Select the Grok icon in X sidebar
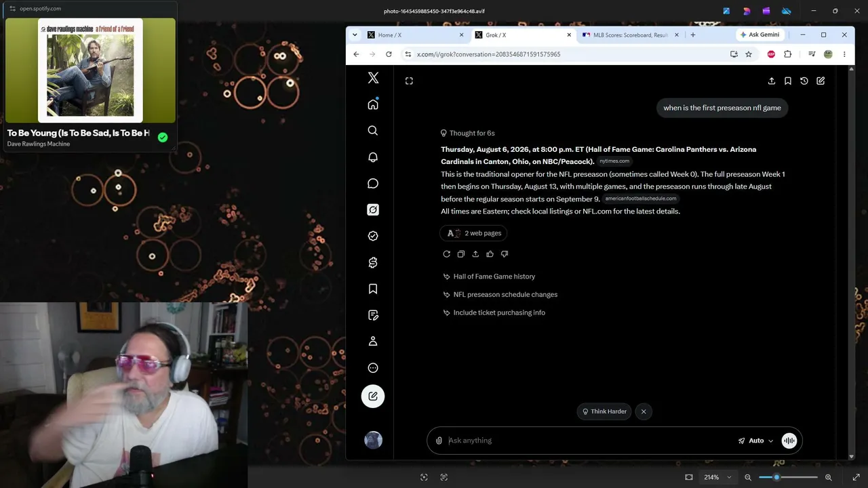Viewport: 868px width, 488px height. coord(373,210)
